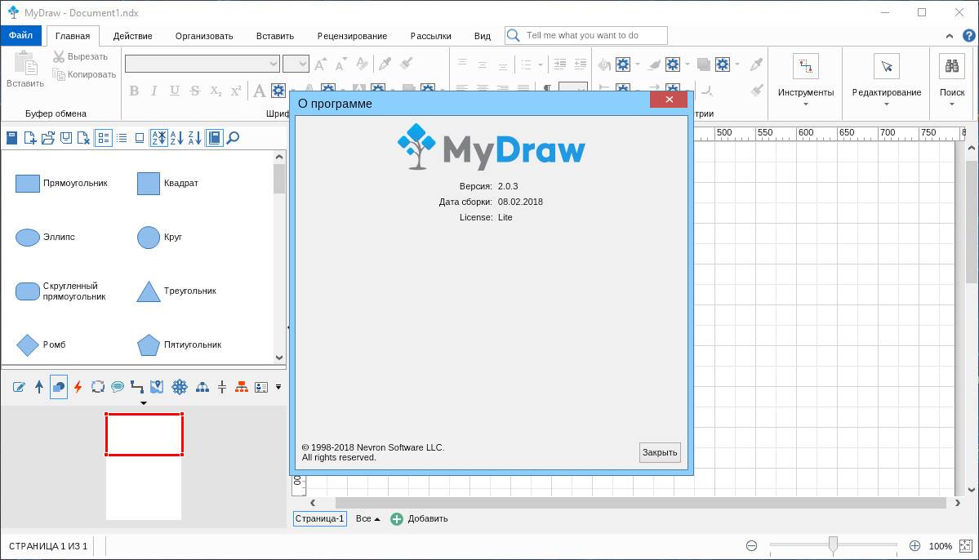Toggle the list view mode for shapes

coord(122,138)
